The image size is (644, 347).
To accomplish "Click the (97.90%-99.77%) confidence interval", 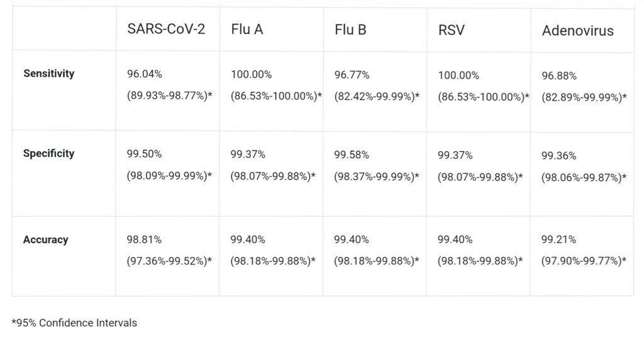I will pyautogui.click(x=583, y=261).
